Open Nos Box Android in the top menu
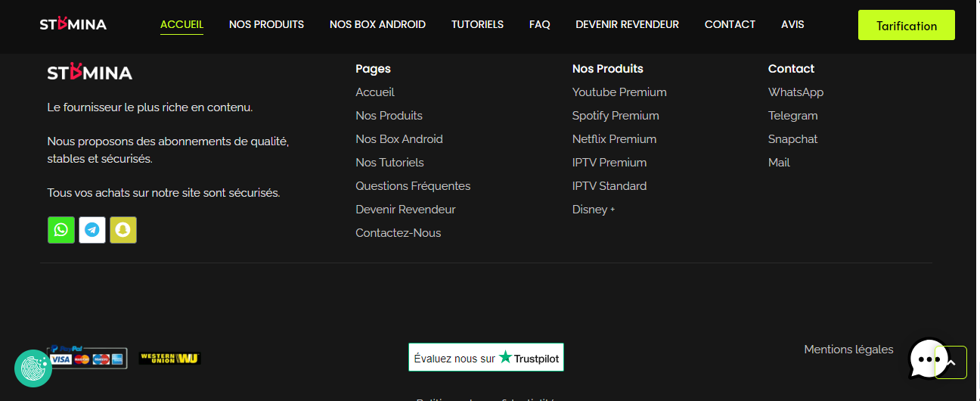The height and width of the screenshot is (401, 980). coord(377,24)
